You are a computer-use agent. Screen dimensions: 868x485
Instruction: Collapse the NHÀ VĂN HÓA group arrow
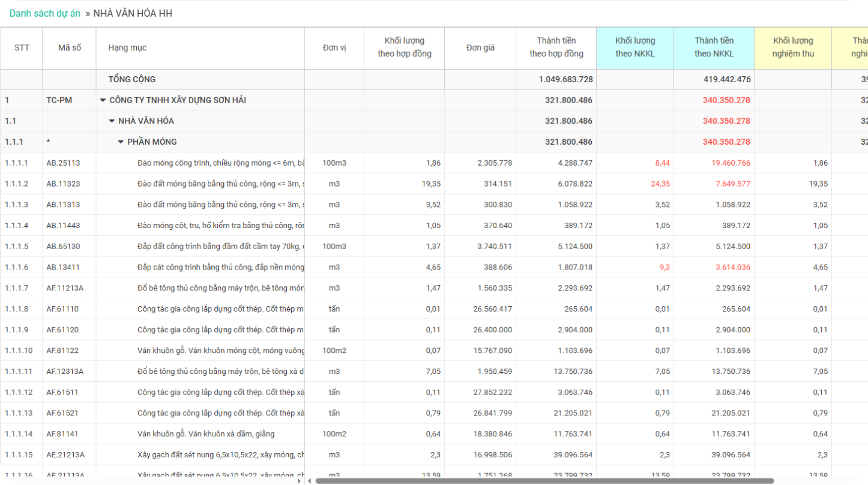tap(112, 121)
